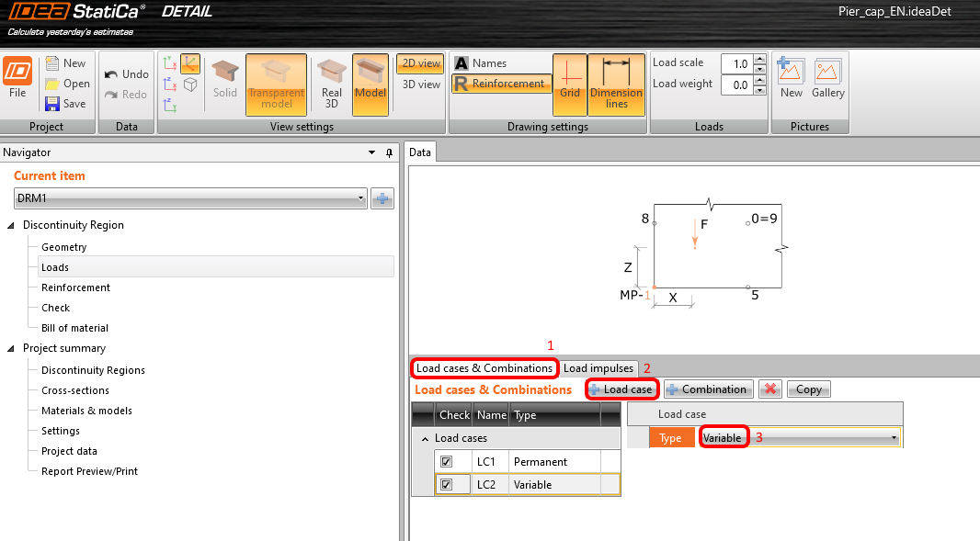Toggle Reinforcement drawing setting

tap(501, 84)
